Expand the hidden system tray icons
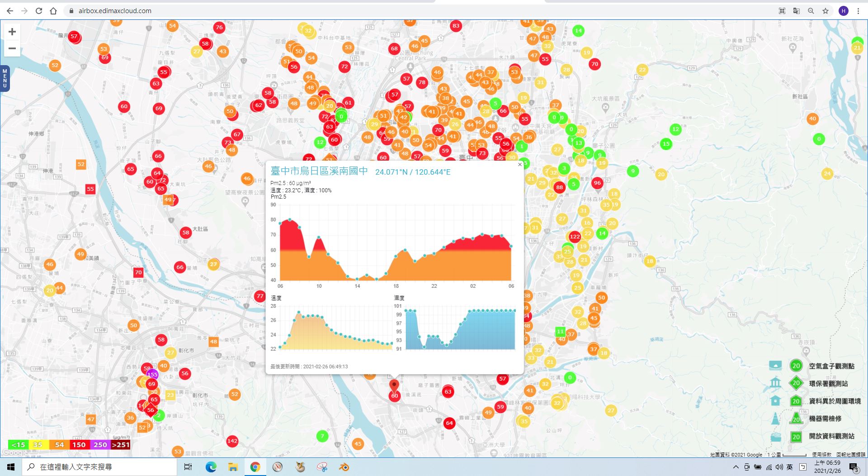The image size is (868, 476). [x=736, y=467]
